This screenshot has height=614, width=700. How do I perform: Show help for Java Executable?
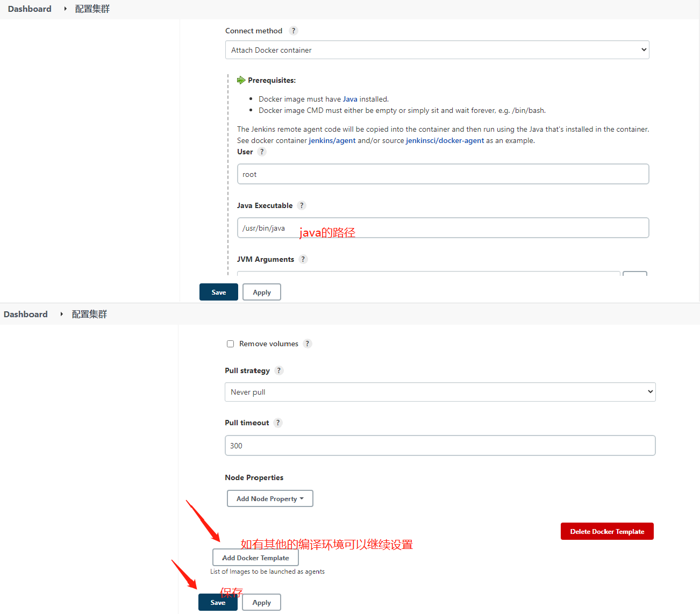pos(302,205)
